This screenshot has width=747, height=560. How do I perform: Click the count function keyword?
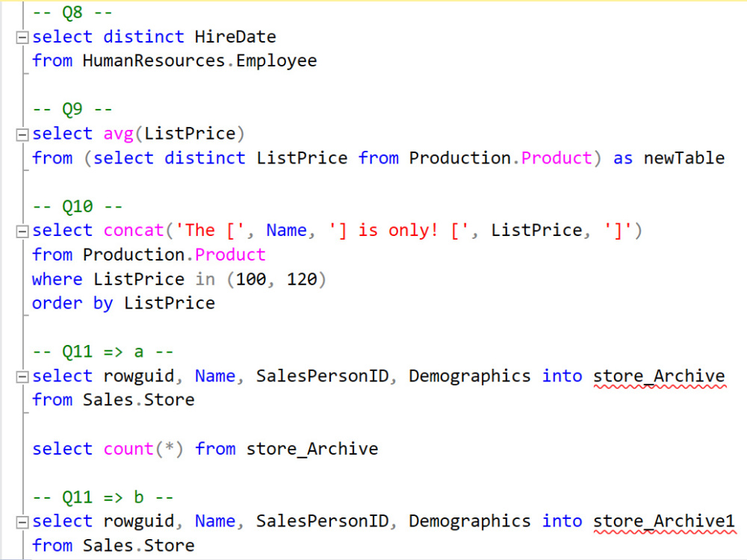(128, 449)
